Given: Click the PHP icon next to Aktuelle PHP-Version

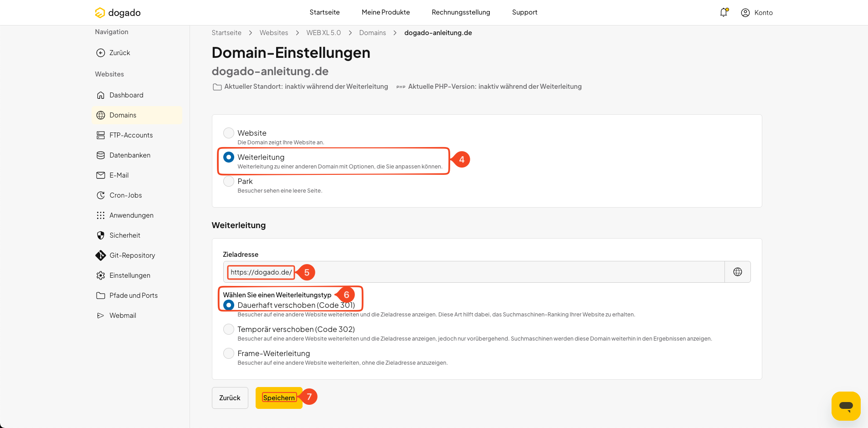Looking at the screenshot, I should click(401, 87).
